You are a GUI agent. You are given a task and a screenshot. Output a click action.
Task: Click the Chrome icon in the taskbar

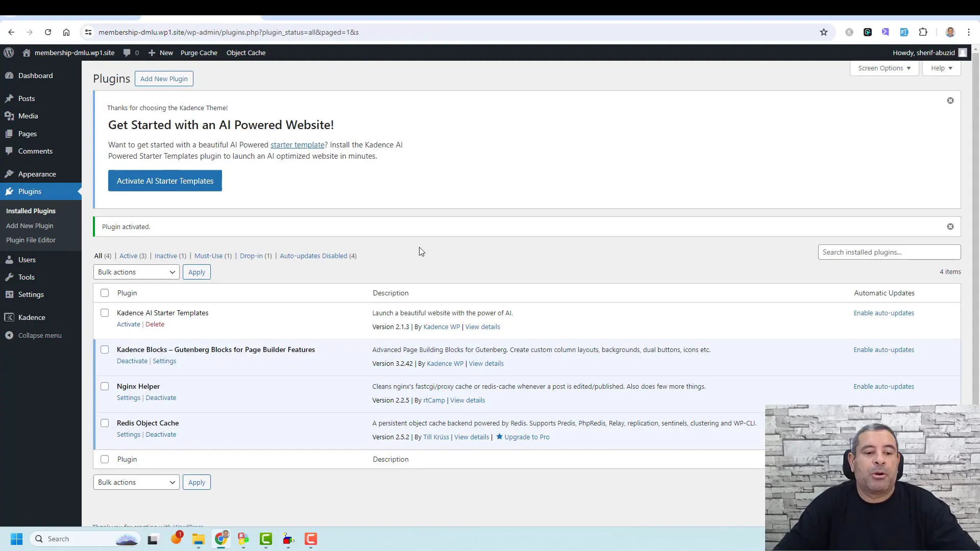pyautogui.click(x=221, y=539)
